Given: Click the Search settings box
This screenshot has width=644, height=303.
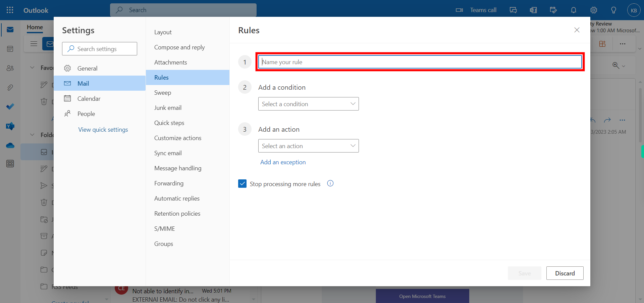Looking at the screenshot, I should (100, 49).
